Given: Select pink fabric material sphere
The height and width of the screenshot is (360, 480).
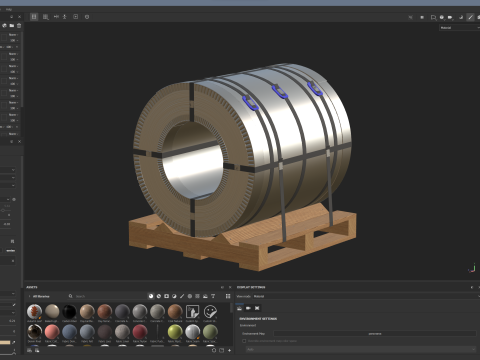Looking at the screenshot, I should coord(52,332).
